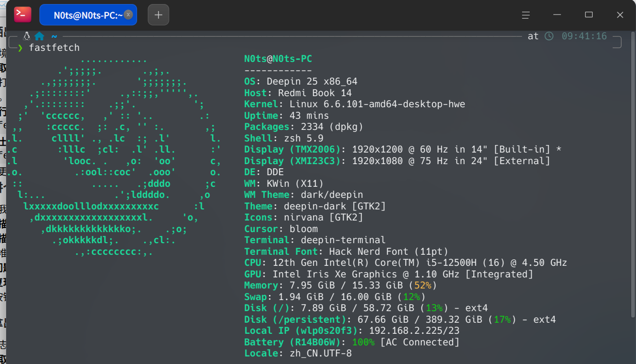The height and width of the screenshot is (364, 636).
Task: Click the Cursor value 'bloom'
Action: coord(303,229)
